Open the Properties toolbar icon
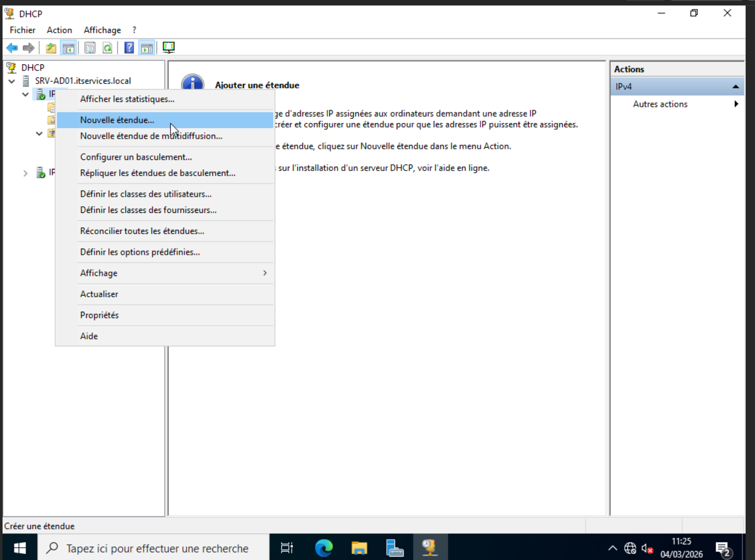The height and width of the screenshot is (560, 755). tap(90, 48)
